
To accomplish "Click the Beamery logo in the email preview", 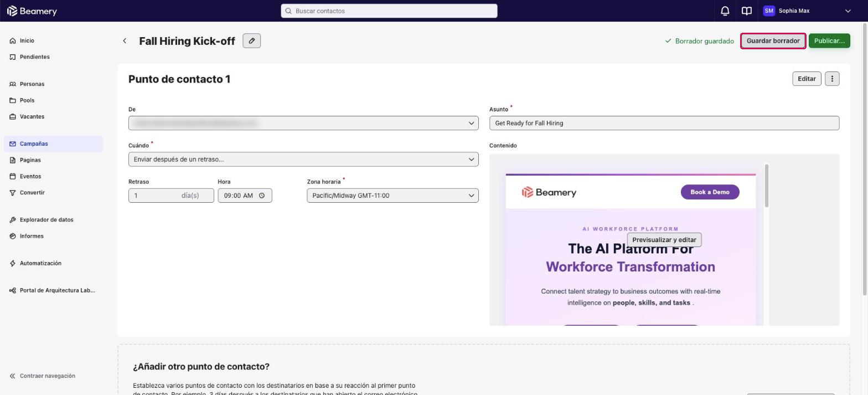I will 549,192.
